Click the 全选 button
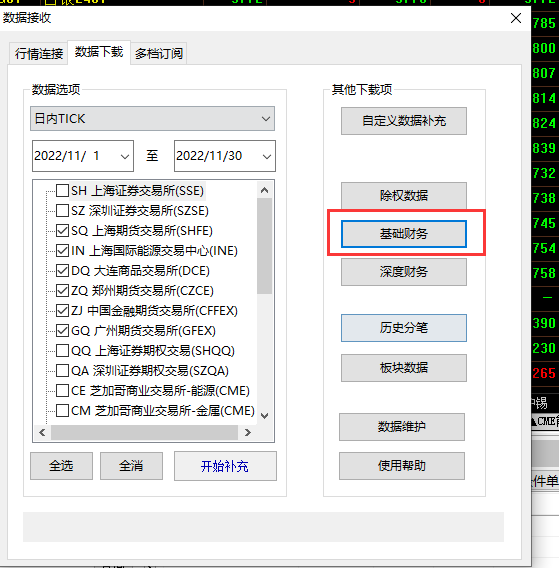 (61, 466)
